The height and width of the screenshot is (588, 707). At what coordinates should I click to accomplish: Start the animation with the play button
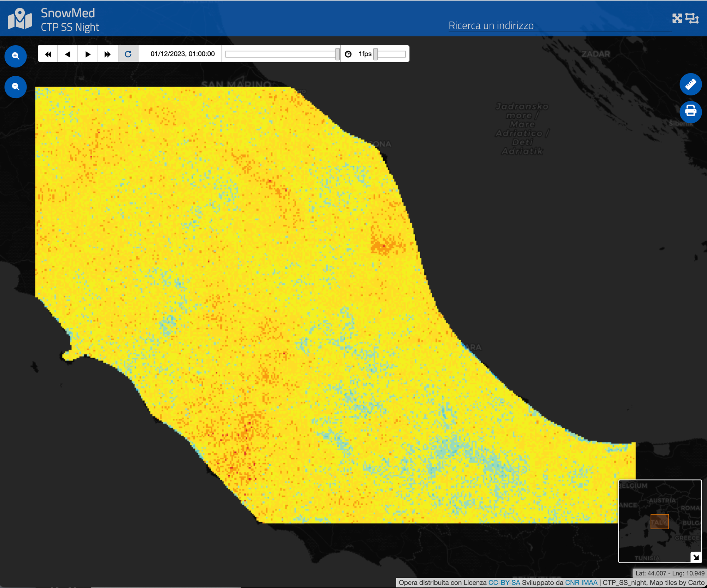(x=88, y=54)
